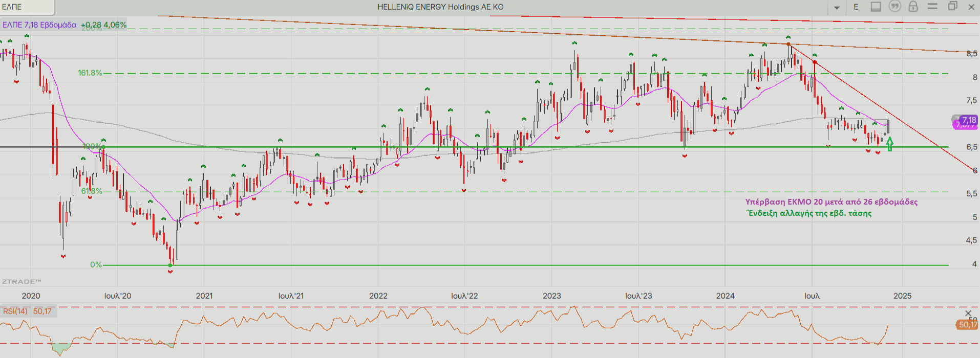Image resolution: width=980 pixels, height=358 pixels.
Task: Click the Υπέρβαση ΕΚΜΟ 20 annotation text
Action: (x=832, y=202)
